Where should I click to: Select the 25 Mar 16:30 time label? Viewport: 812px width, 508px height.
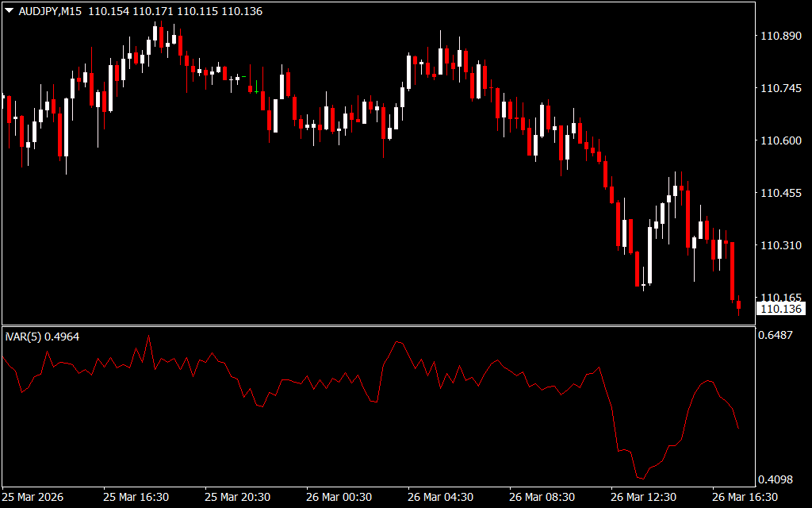click(136, 497)
